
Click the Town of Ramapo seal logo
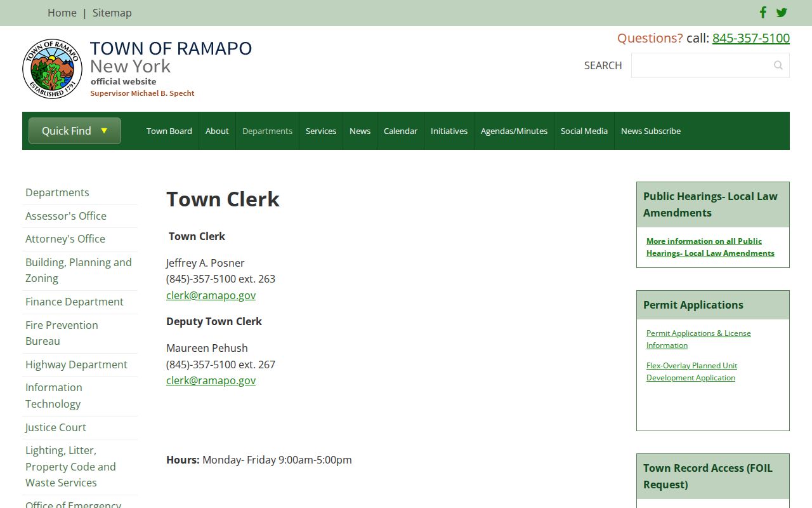pyautogui.click(x=52, y=69)
